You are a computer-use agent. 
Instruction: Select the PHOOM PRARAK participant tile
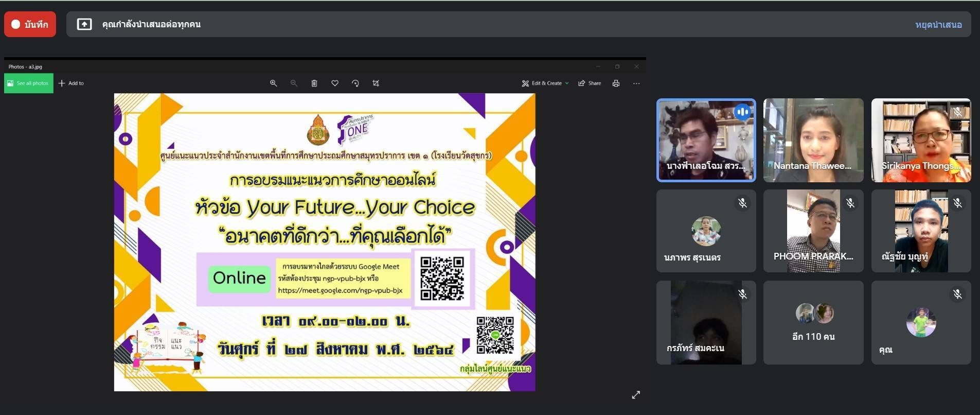pos(813,231)
